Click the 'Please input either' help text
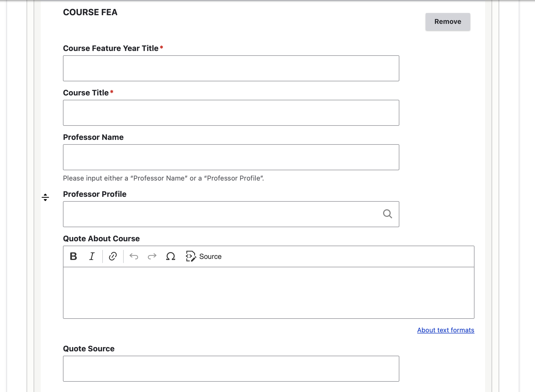 [x=164, y=178]
